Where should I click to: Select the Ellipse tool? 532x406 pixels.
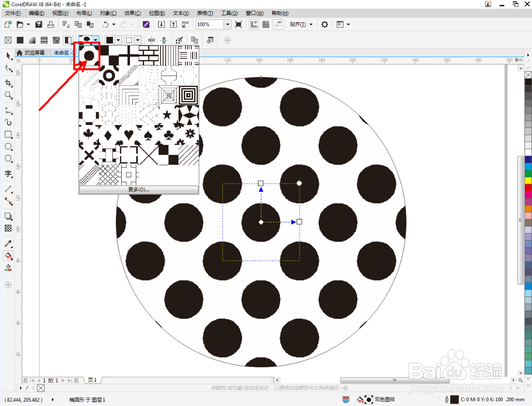[x=8, y=147]
